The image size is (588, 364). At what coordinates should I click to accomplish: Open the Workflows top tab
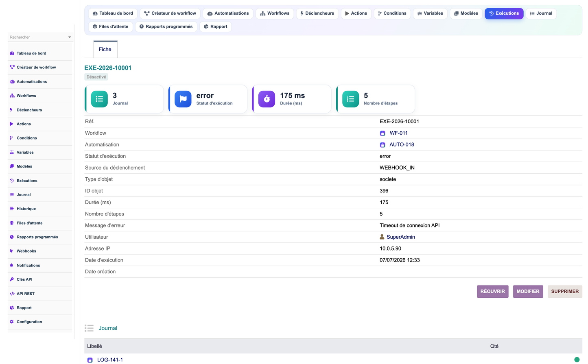pyautogui.click(x=275, y=13)
